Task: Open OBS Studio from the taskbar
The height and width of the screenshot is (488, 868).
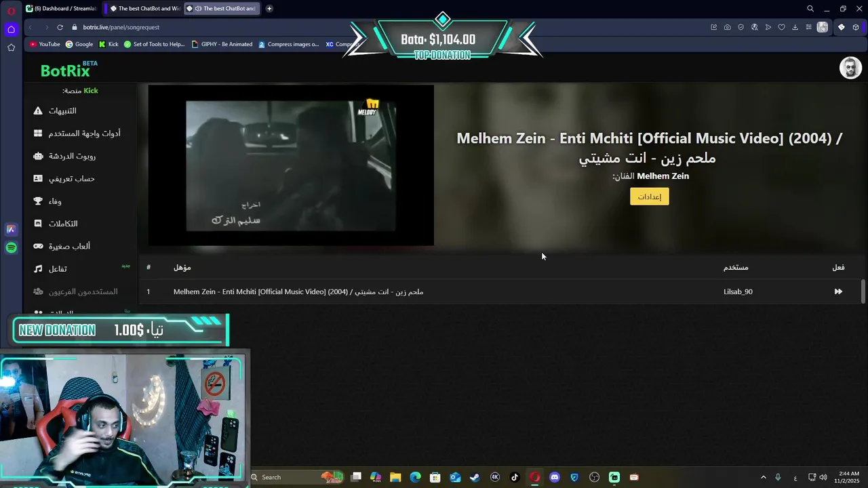Action: click(x=595, y=477)
